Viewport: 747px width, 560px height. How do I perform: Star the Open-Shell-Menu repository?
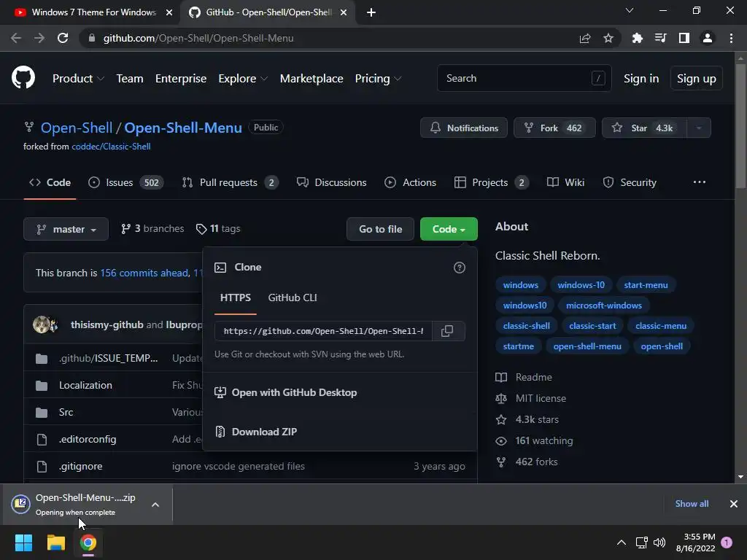pyautogui.click(x=644, y=128)
